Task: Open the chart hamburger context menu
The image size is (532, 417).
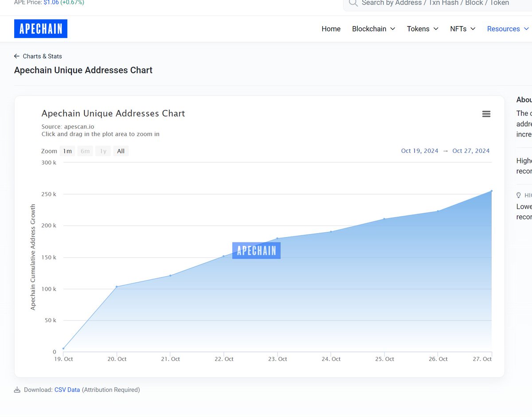Action: tap(486, 114)
